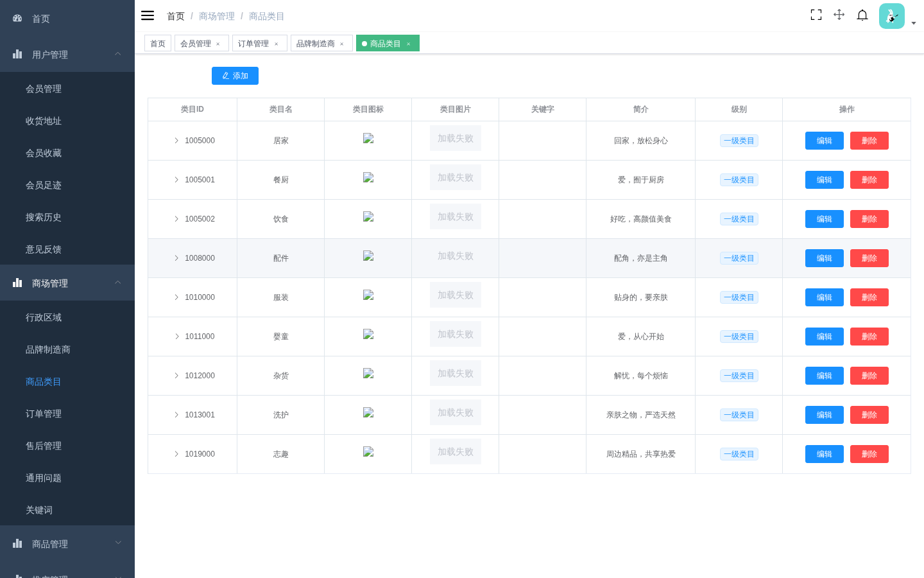Viewport: 924px width, 578px height.
Task: Collapse the 商场管理 sidebar section
Action: [x=67, y=283]
